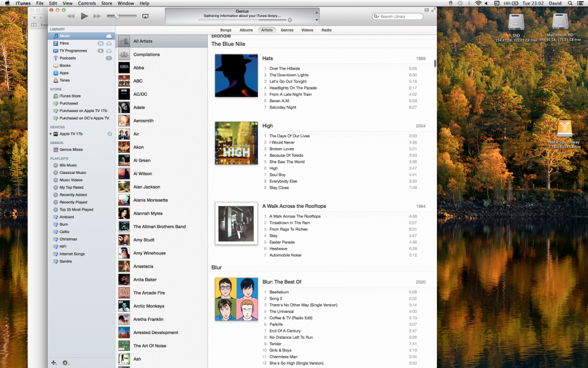Switch to the Albums tab
The height and width of the screenshot is (368, 588).
click(x=246, y=30)
